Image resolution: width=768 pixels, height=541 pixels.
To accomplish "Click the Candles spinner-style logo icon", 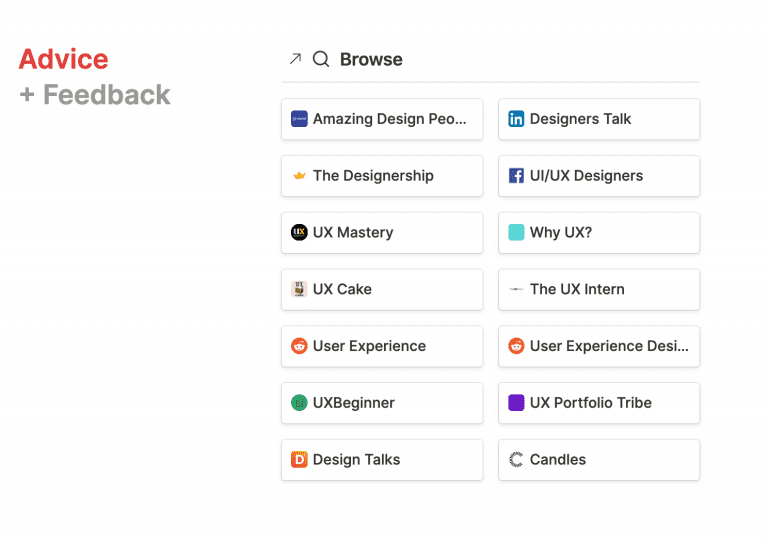I will 516,460.
